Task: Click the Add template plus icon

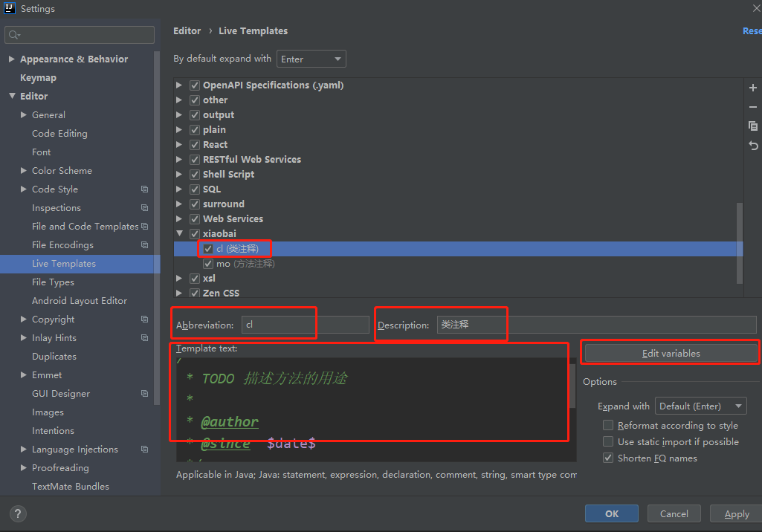Action: pos(753,88)
